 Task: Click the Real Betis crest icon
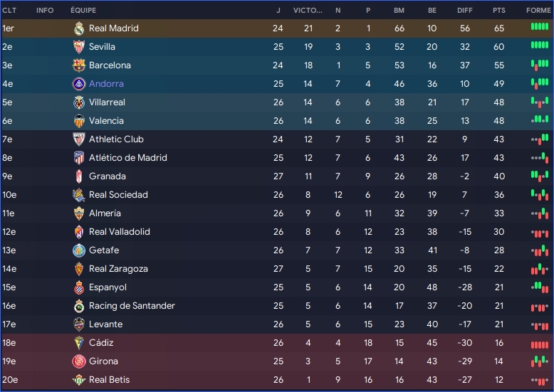point(79,380)
